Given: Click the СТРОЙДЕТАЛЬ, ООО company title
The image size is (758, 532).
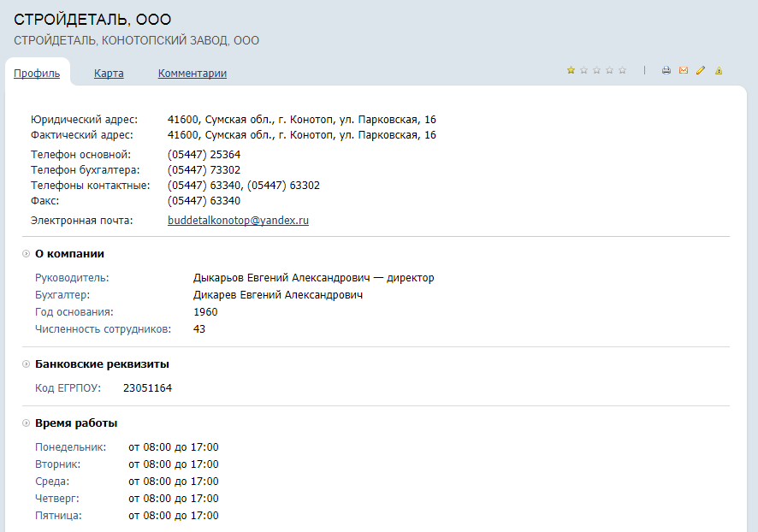Looking at the screenshot, I should point(92,20).
